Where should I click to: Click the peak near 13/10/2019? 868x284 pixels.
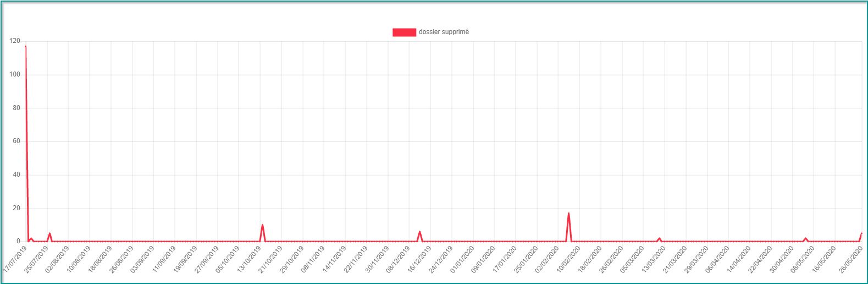pos(263,225)
